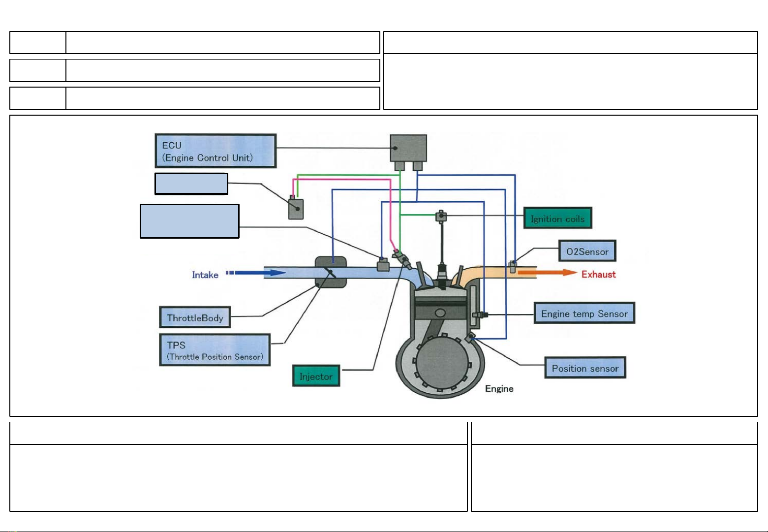Image resolution: width=768 pixels, height=532 pixels.
Task: Select the large blank label above Intake
Action: point(189,221)
